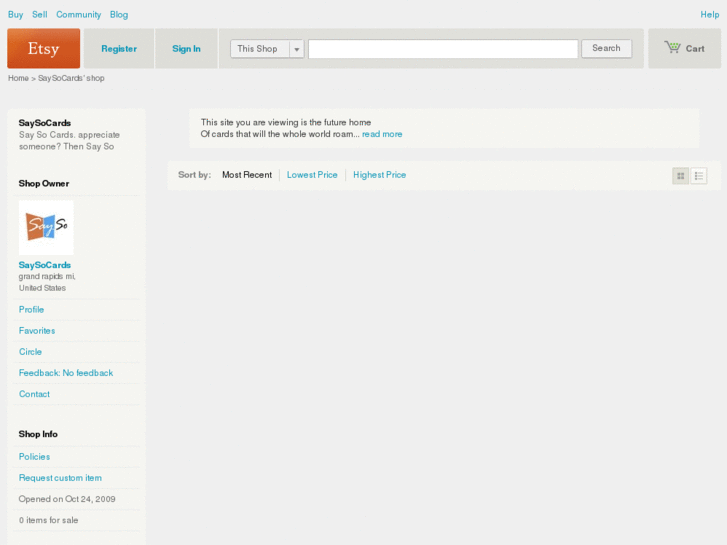Open the blue SaySoCards owner name link
This screenshot has height=545, width=727.
click(x=45, y=265)
